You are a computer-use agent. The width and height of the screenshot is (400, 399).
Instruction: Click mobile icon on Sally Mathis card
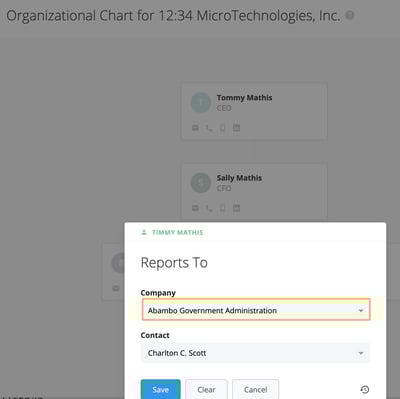pos(223,208)
